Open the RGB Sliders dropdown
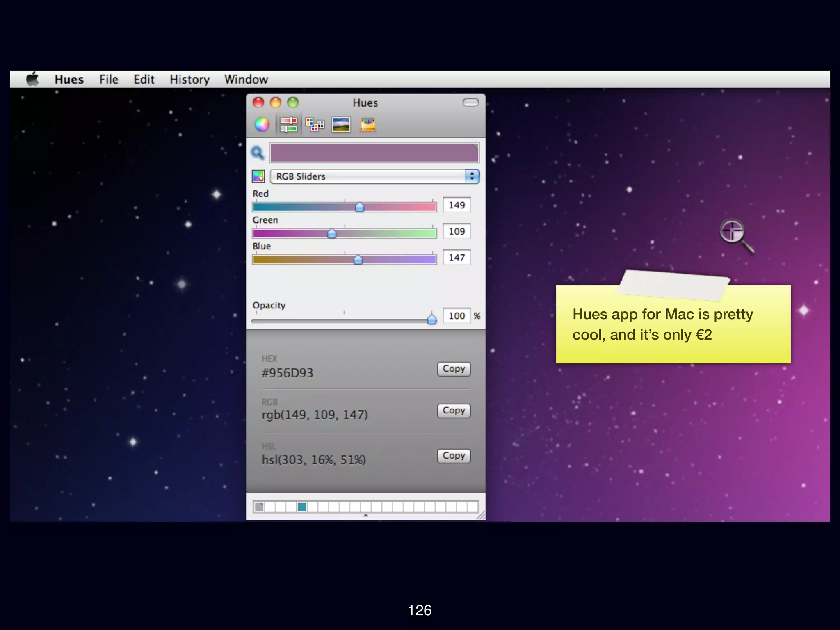The height and width of the screenshot is (630, 840). coord(375,176)
